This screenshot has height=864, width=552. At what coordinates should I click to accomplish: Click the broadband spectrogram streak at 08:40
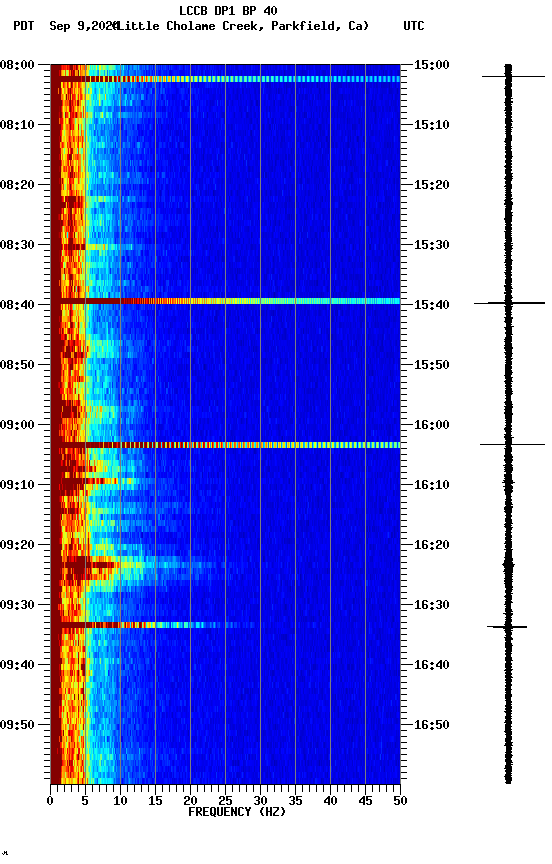coord(225,301)
